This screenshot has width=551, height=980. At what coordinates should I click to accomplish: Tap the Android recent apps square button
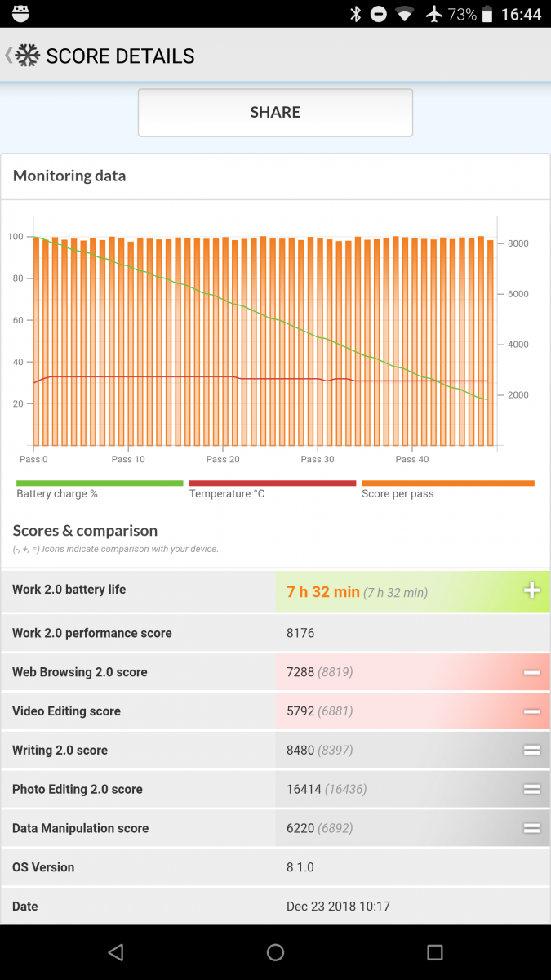[x=435, y=952]
